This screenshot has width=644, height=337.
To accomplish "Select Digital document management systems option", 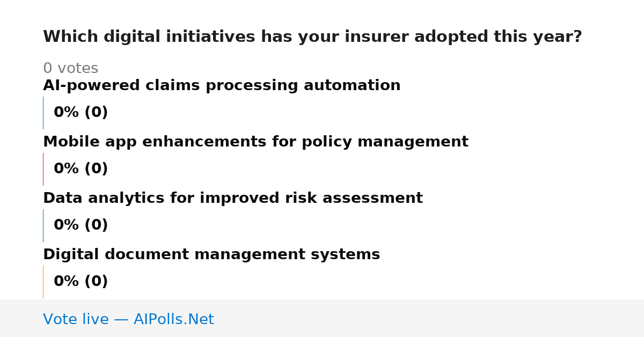I will (x=211, y=255).
